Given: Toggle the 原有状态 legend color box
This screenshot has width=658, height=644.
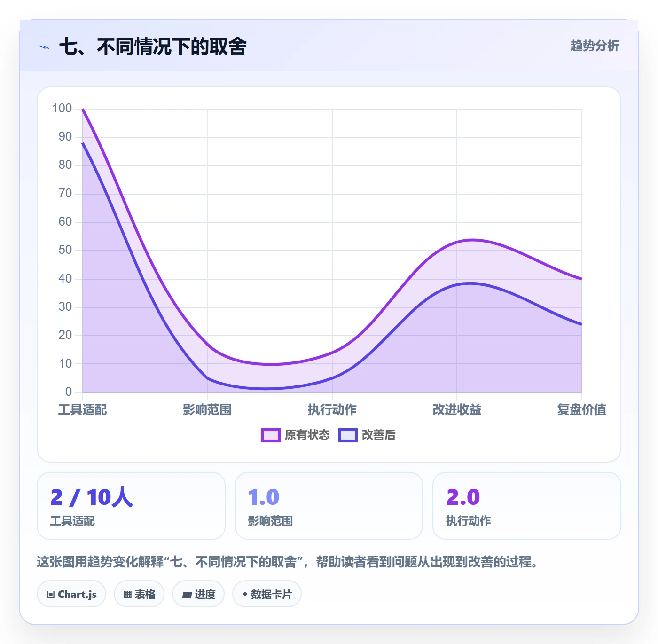Looking at the screenshot, I should [x=271, y=435].
